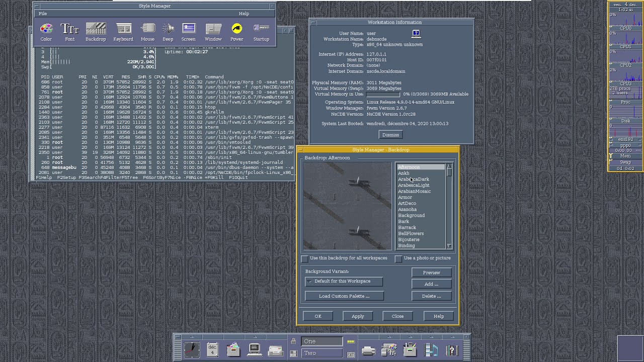The height and width of the screenshot is (362, 644).
Task: Check 'Use a photo or picture' box
Action: 398,258
